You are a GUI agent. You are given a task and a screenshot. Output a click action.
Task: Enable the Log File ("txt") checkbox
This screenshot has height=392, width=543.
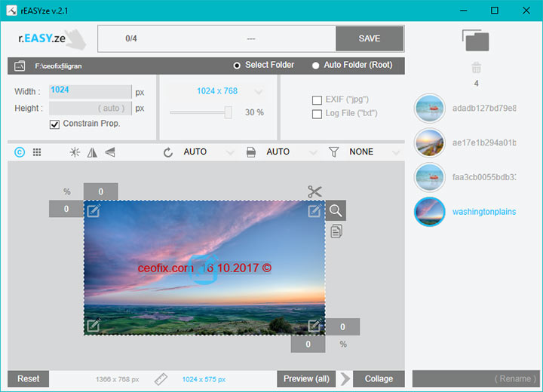click(x=317, y=114)
